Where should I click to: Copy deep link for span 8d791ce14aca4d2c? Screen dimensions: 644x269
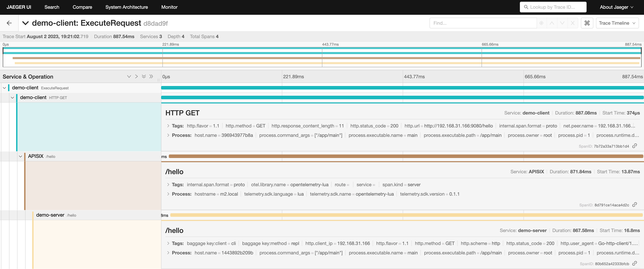pyautogui.click(x=634, y=205)
